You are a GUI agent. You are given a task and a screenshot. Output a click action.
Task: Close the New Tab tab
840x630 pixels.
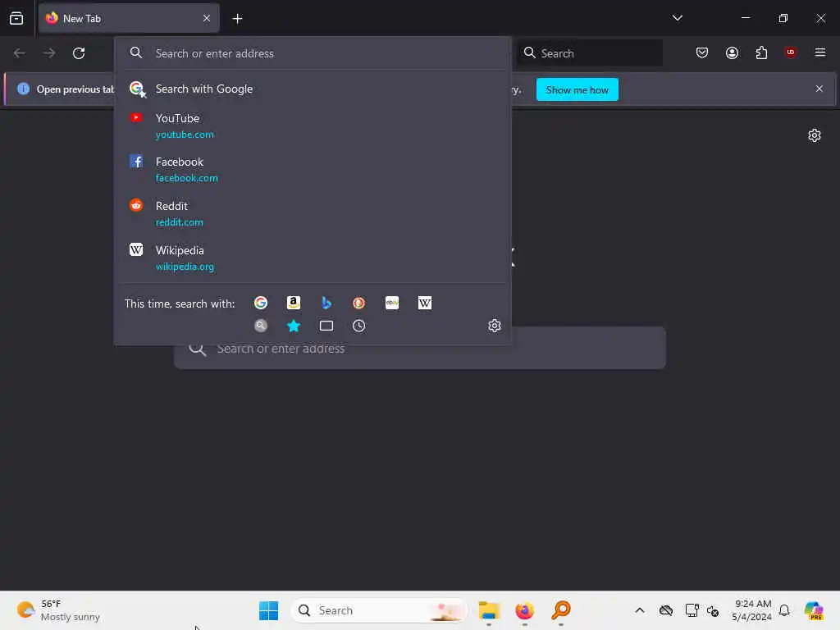click(207, 18)
